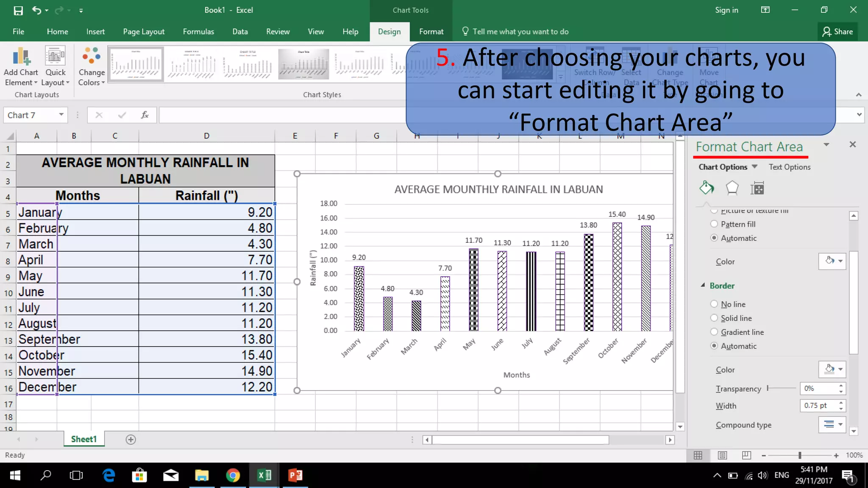Increase Transparency with stepper up arrow
The height and width of the screenshot is (488, 868).
coord(841,385)
